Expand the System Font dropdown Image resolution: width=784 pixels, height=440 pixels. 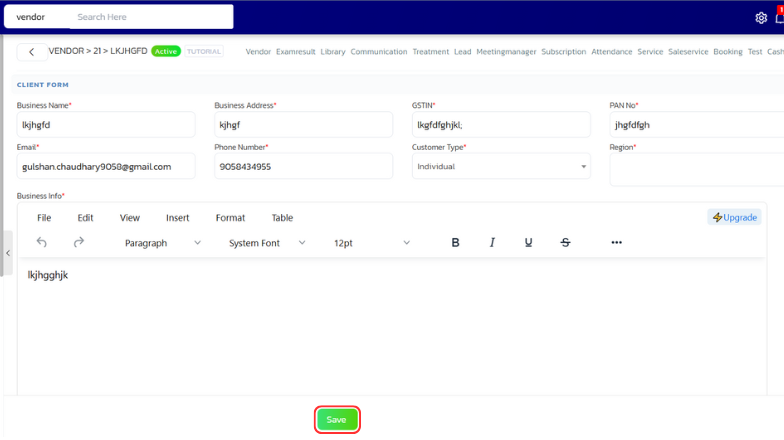click(267, 243)
